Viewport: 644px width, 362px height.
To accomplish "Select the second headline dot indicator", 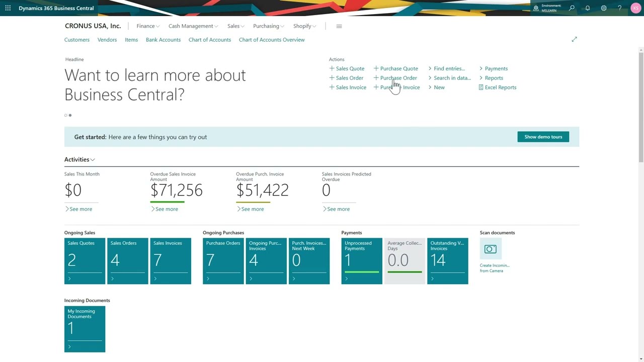I will point(70,115).
